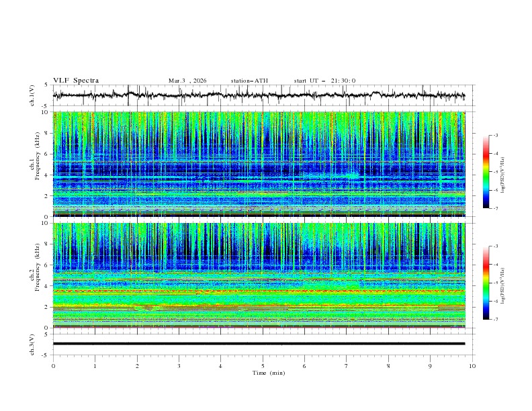532x411 pixels.
Task: Click the ch.2 spectrogram color scale bar
Action: (x=486, y=283)
